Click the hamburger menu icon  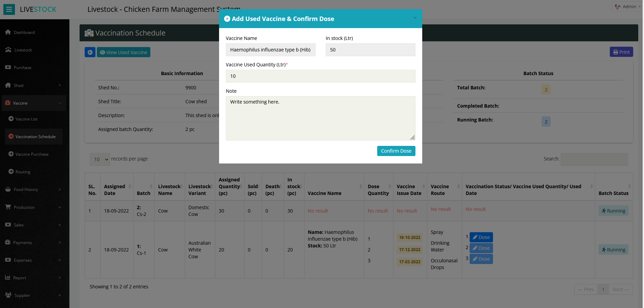(x=9, y=9)
